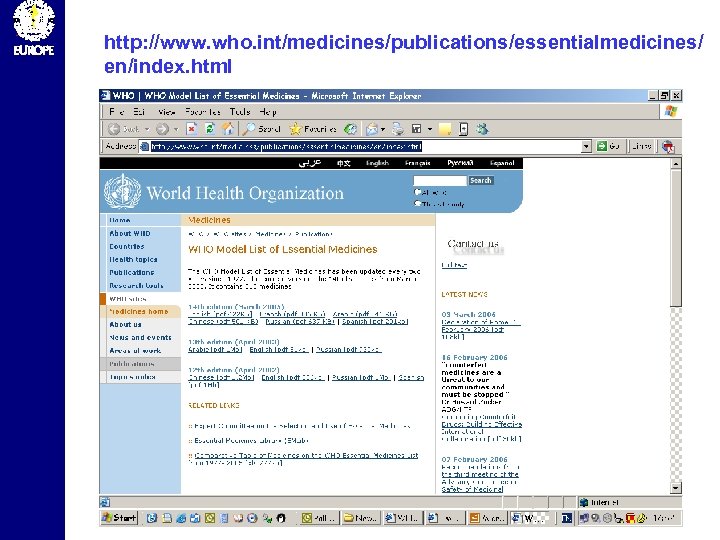The image size is (720, 540).
Task: Stop the page loading with red X icon
Action: [x=192, y=129]
